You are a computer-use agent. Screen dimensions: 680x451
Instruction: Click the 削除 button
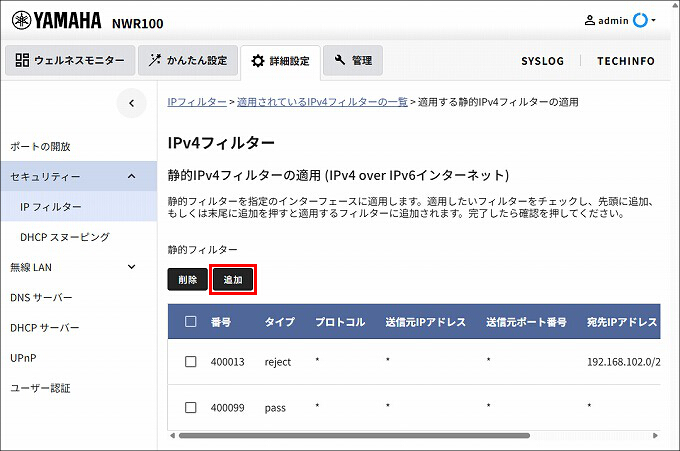[x=187, y=280]
